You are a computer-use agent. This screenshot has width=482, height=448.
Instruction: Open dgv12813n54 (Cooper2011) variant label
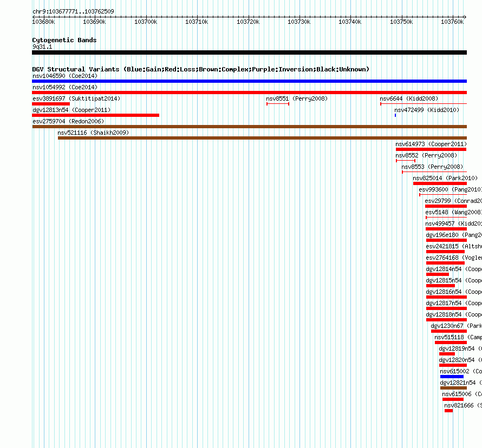tap(71, 110)
